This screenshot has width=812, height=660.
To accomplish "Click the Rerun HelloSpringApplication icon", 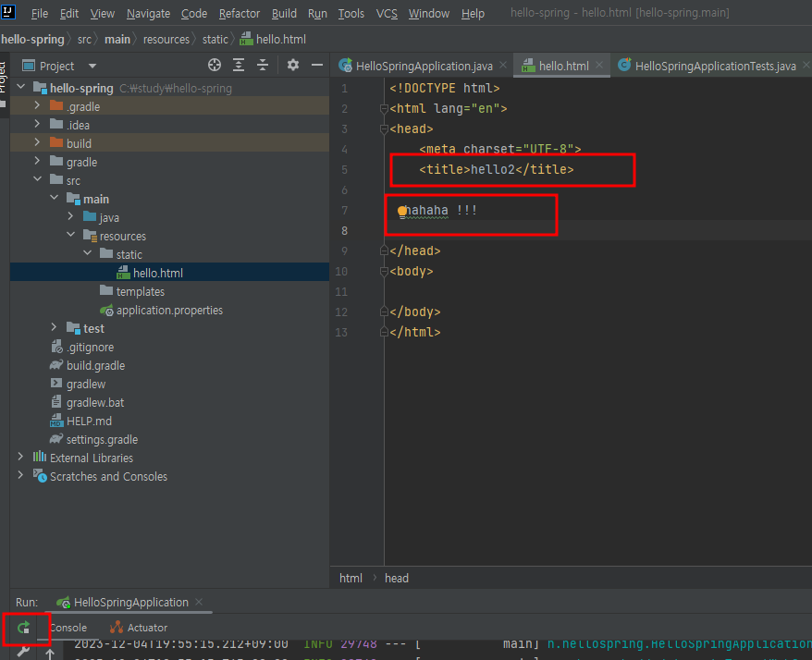I will (24, 628).
